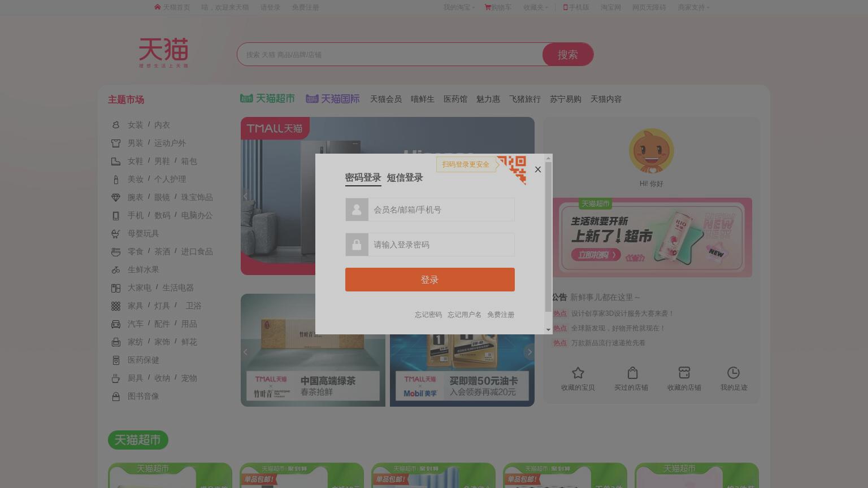Expand the 收藏夹 dropdown
868x488 pixels.
536,7
